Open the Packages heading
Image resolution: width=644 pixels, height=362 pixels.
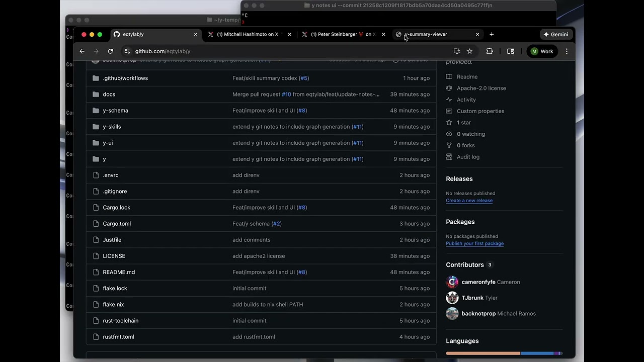point(460,222)
